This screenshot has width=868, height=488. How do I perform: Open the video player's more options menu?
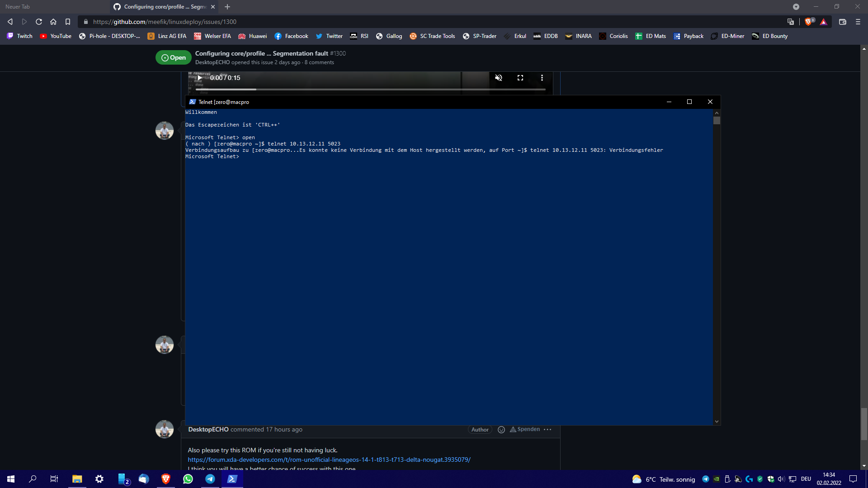542,78
